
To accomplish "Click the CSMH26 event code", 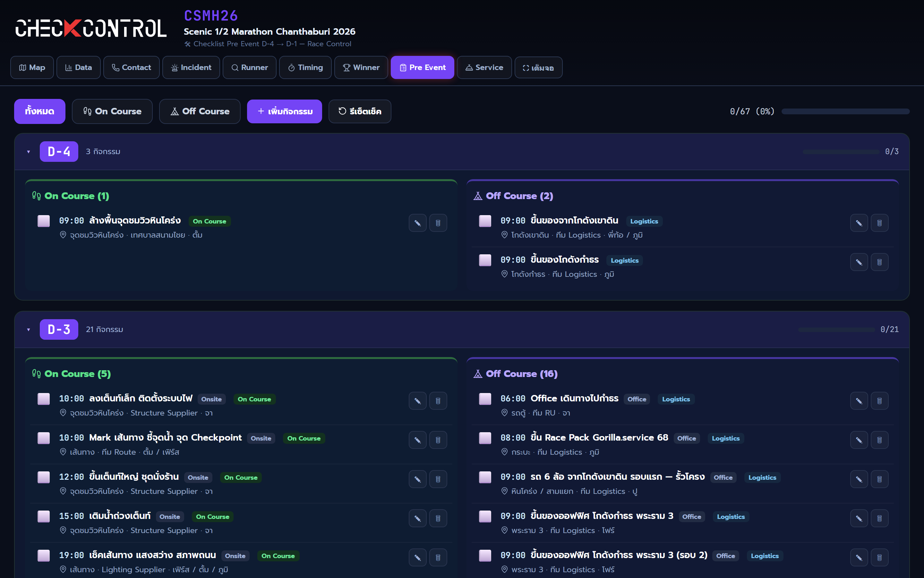I will (211, 16).
